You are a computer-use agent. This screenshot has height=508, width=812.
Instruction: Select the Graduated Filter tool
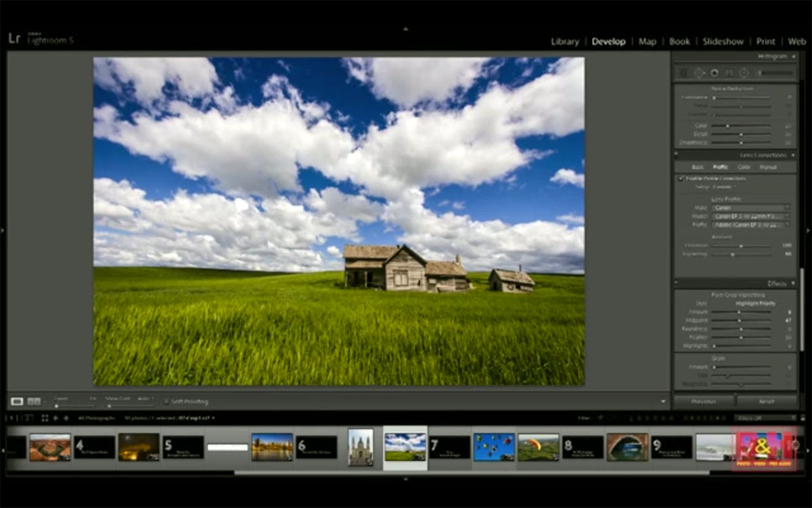[729, 72]
